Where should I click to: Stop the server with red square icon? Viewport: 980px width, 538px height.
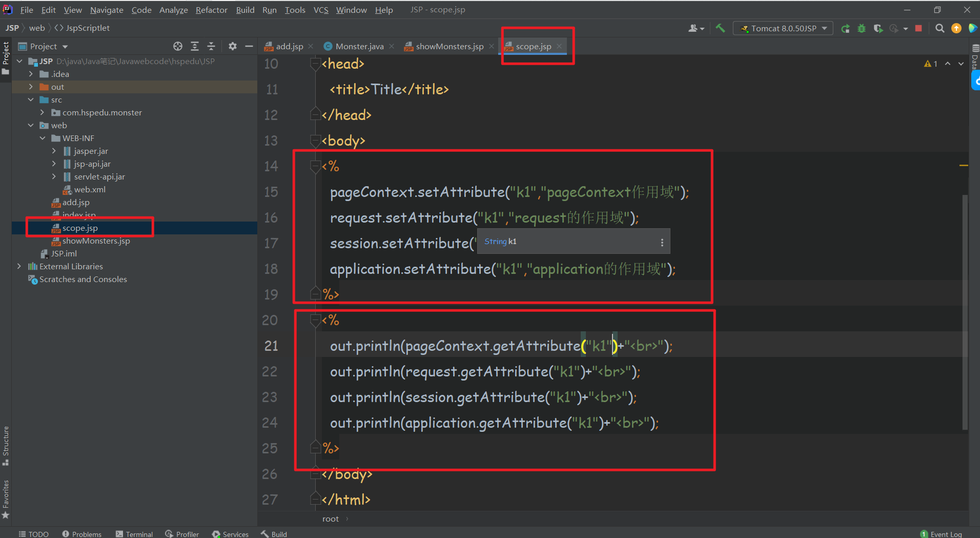(x=918, y=29)
